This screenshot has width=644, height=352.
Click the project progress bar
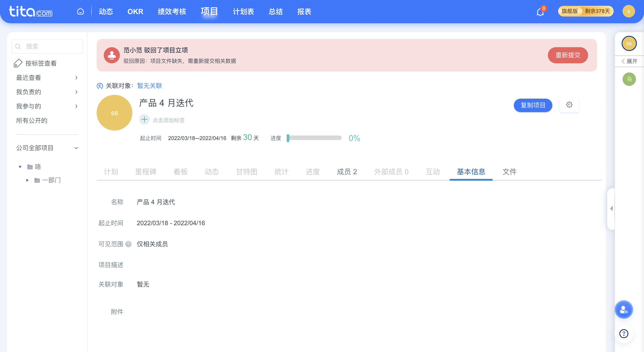(x=314, y=138)
